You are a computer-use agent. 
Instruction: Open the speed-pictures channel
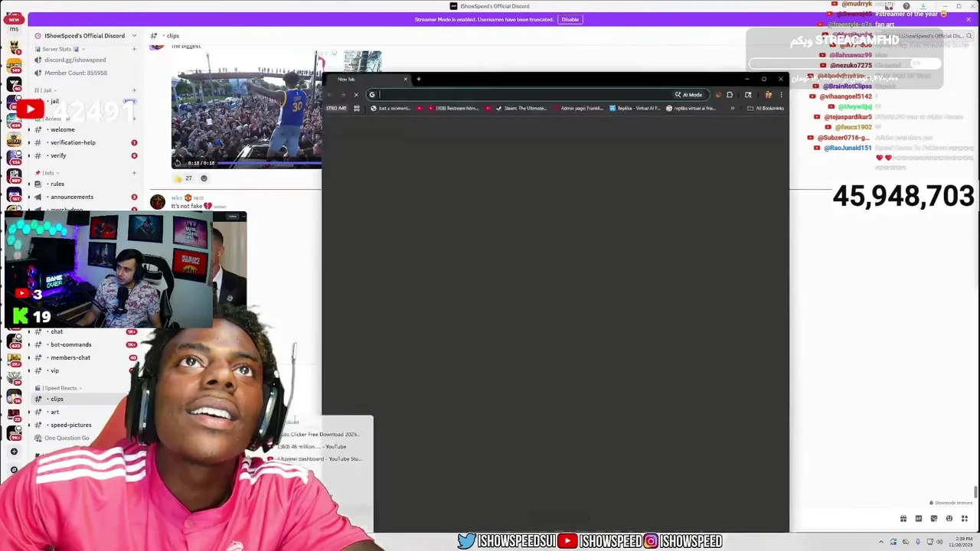70,425
